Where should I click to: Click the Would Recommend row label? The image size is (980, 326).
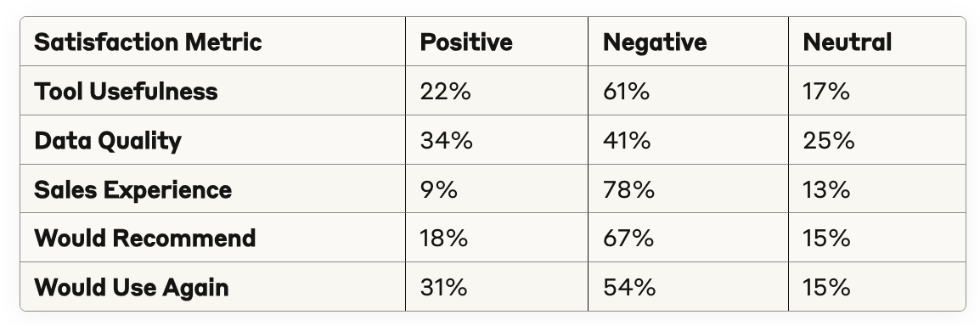(x=145, y=238)
